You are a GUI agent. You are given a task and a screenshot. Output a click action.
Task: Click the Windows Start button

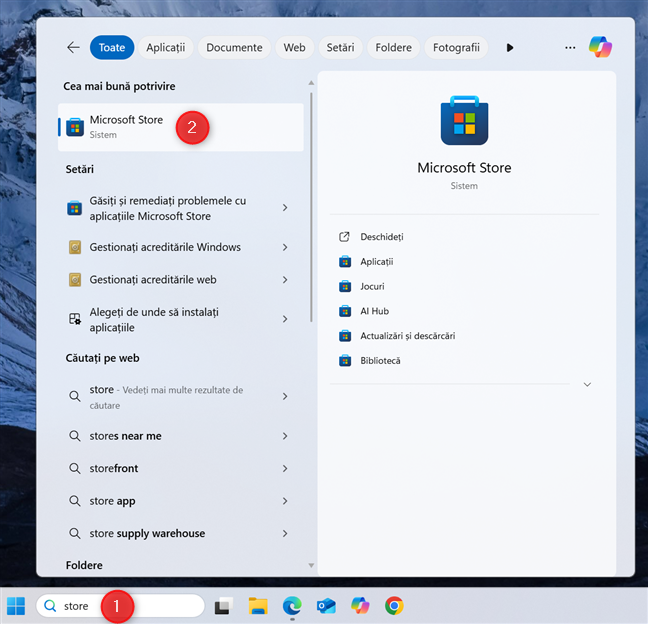17,605
